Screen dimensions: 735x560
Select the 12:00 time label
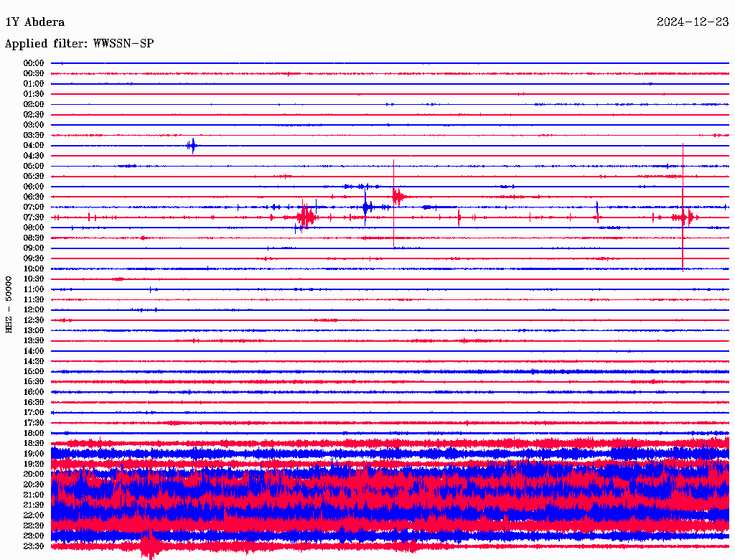(x=34, y=310)
